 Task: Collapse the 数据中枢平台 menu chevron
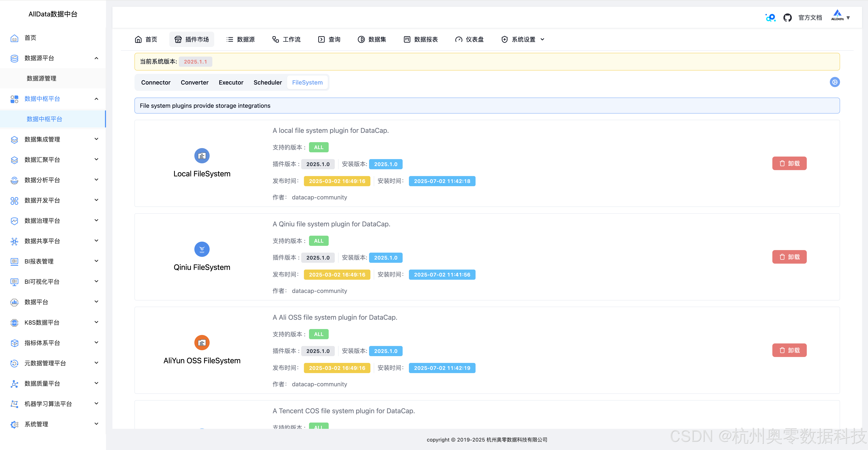pyautogui.click(x=96, y=99)
